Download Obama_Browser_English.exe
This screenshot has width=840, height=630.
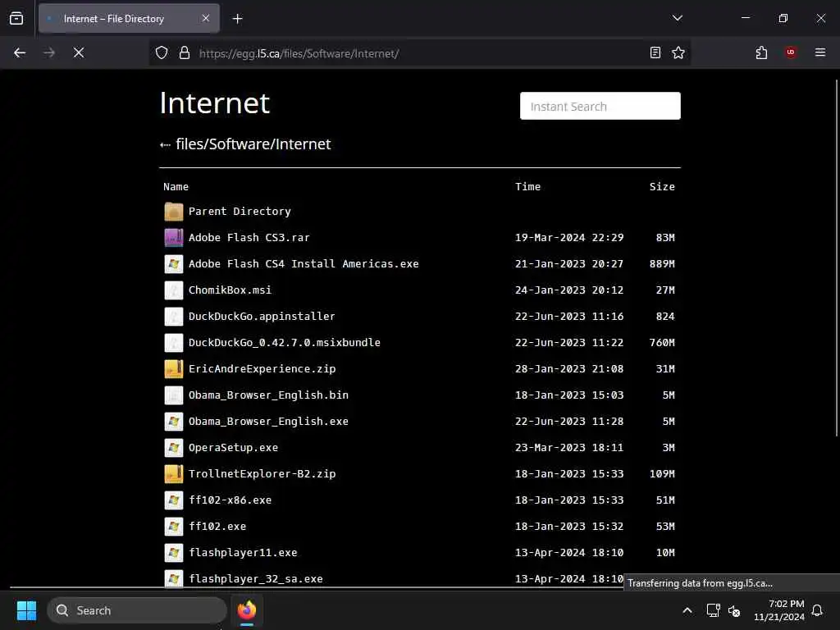[x=268, y=421]
